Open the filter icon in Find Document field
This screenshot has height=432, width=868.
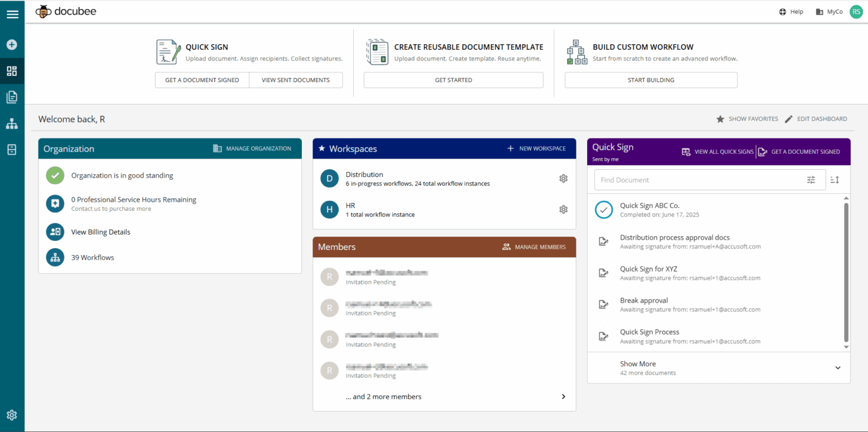pos(811,179)
